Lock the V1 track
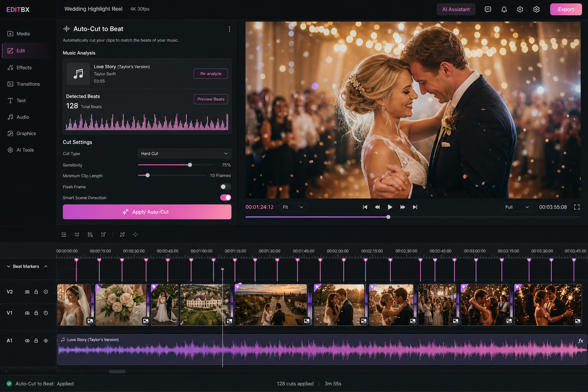Image resolution: width=588 pixels, height=392 pixels. (x=36, y=313)
